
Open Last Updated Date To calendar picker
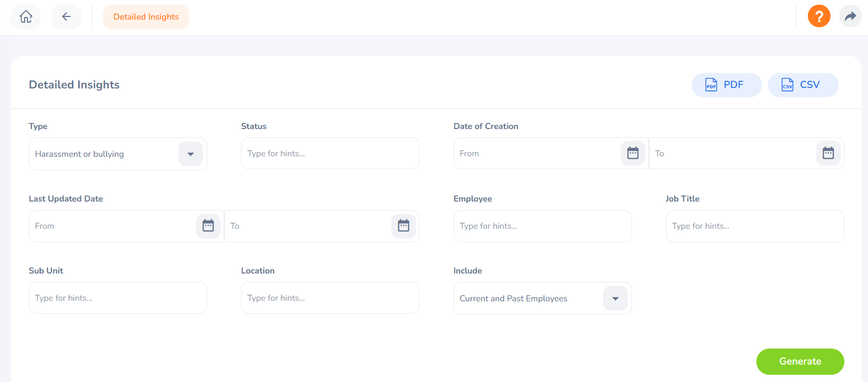pyautogui.click(x=403, y=226)
